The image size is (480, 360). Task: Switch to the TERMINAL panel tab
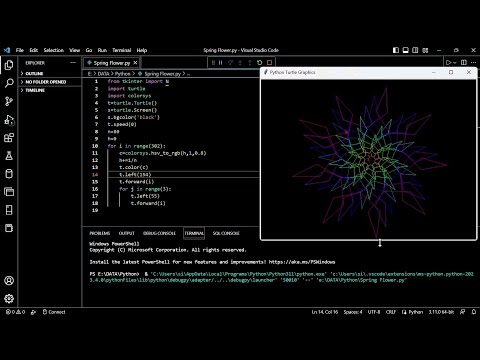point(194,233)
